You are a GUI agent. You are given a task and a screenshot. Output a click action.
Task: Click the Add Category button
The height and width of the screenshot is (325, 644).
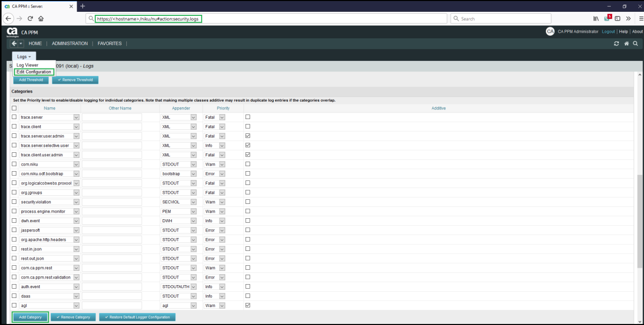[x=30, y=317]
